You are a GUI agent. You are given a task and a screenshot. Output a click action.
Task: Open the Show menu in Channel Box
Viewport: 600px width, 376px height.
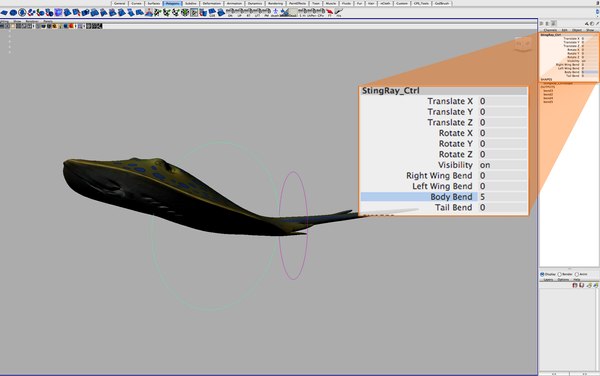pyautogui.click(x=590, y=30)
